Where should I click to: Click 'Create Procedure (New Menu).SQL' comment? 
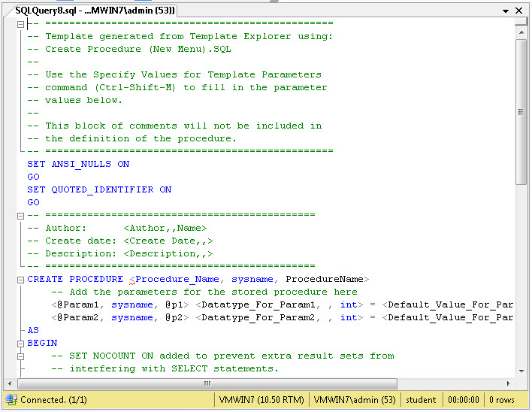click(129, 49)
